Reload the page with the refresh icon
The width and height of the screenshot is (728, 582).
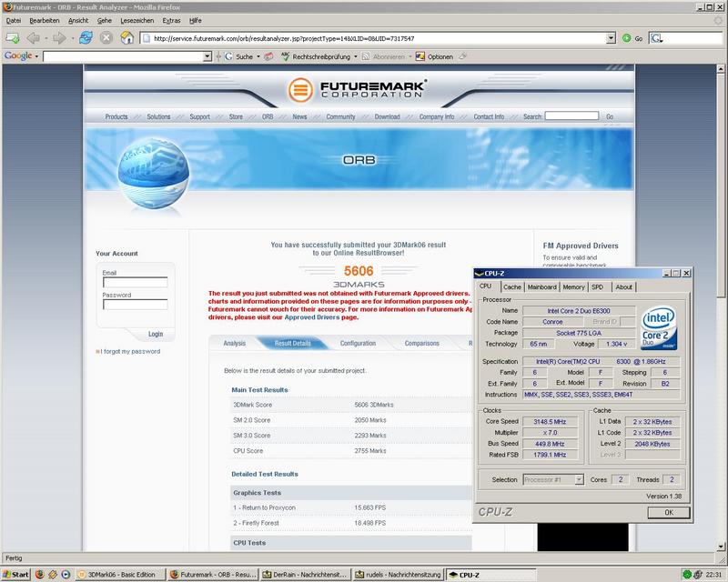tap(86, 38)
